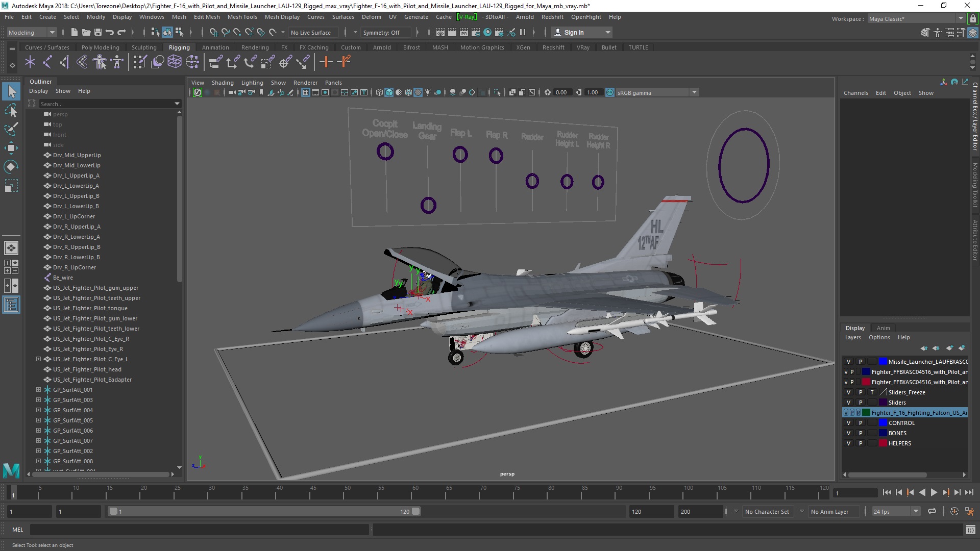The height and width of the screenshot is (551, 980).
Task: Toggle visibility of the Sliders layer
Action: pos(848,403)
